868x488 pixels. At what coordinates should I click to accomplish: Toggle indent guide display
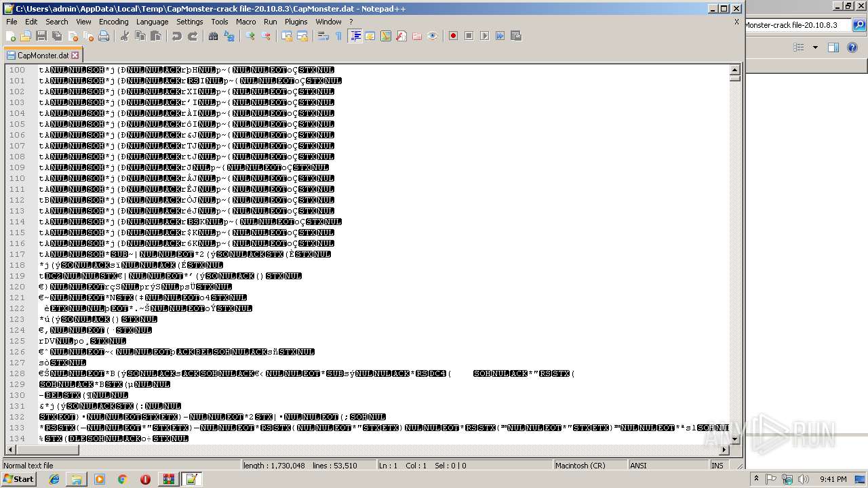[x=355, y=36]
